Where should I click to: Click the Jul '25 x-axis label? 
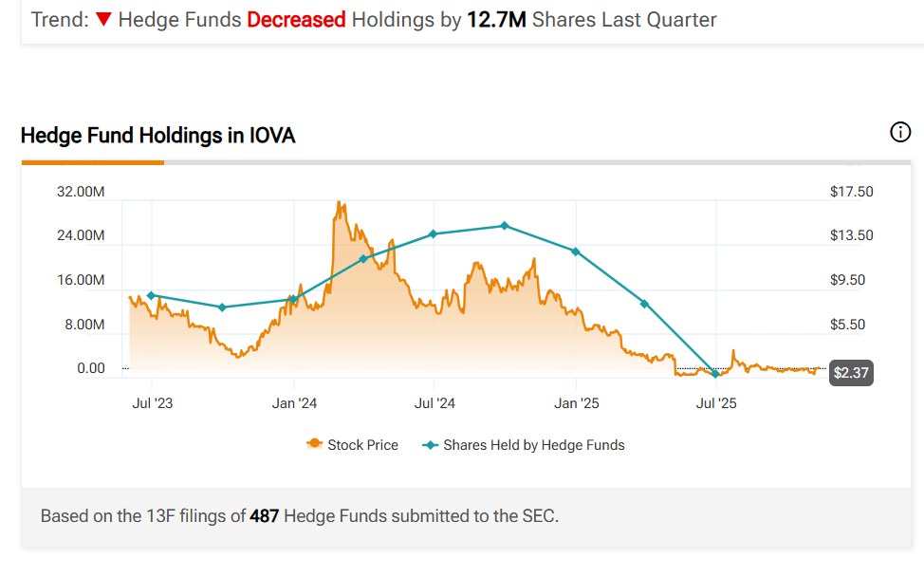[716, 403]
